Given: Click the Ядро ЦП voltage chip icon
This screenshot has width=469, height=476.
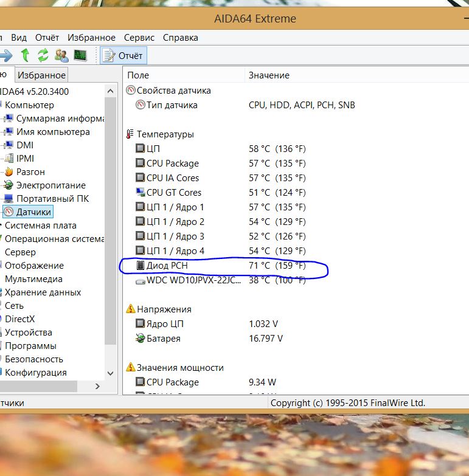Looking at the screenshot, I should [x=140, y=323].
